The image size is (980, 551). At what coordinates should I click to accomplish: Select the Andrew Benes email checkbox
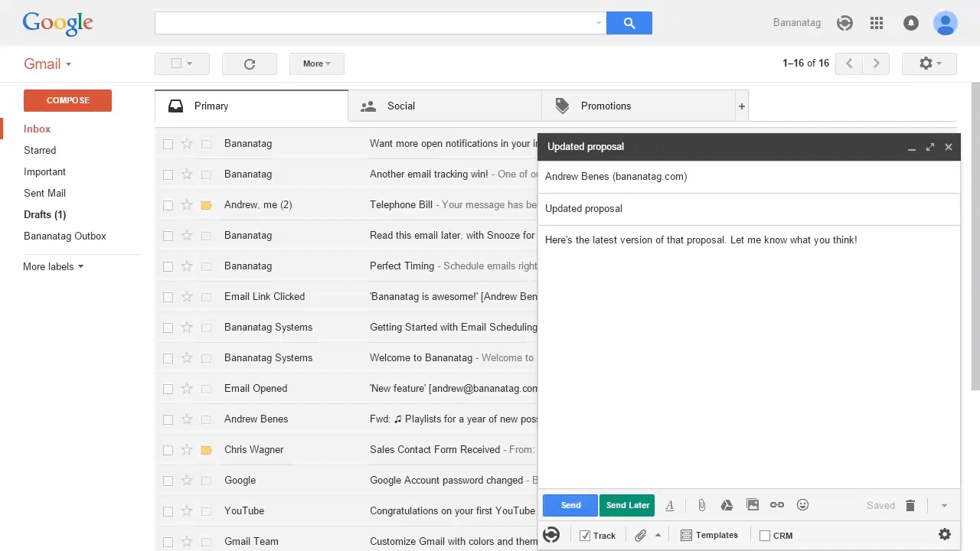[x=168, y=419]
